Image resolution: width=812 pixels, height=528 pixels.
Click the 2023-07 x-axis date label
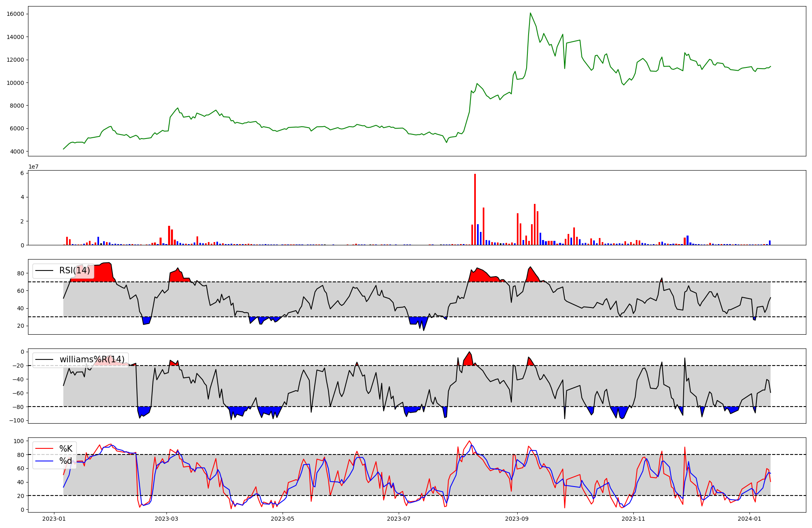click(x=399, y=519)
